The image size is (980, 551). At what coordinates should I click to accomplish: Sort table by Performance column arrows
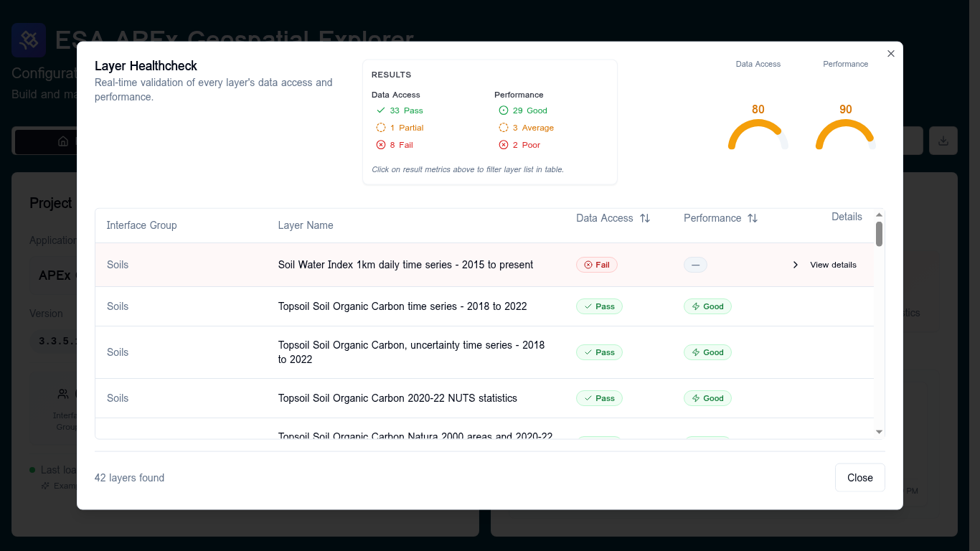(x=753, y=218)
